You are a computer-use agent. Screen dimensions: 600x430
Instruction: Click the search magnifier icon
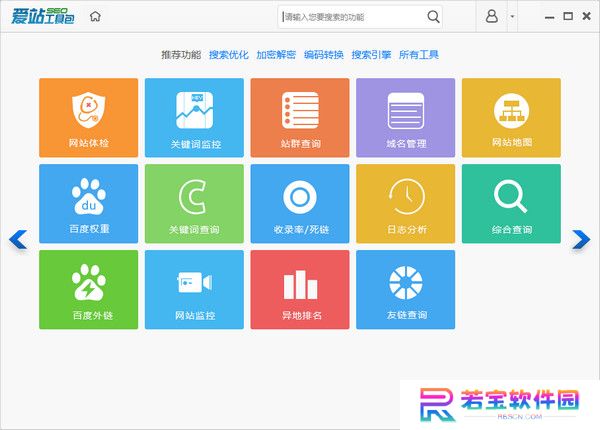coord(433,17)
